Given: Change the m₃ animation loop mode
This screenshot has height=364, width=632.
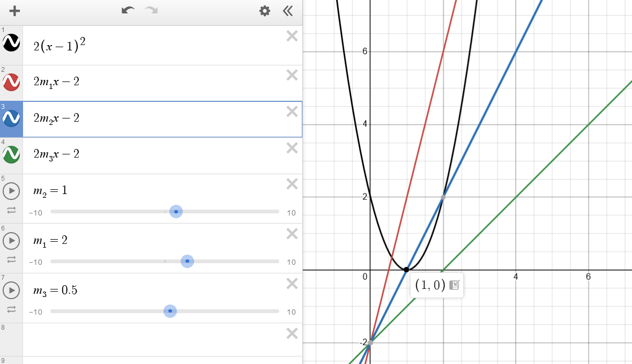Looking at the screenshot, I should [x=11, y=310].
